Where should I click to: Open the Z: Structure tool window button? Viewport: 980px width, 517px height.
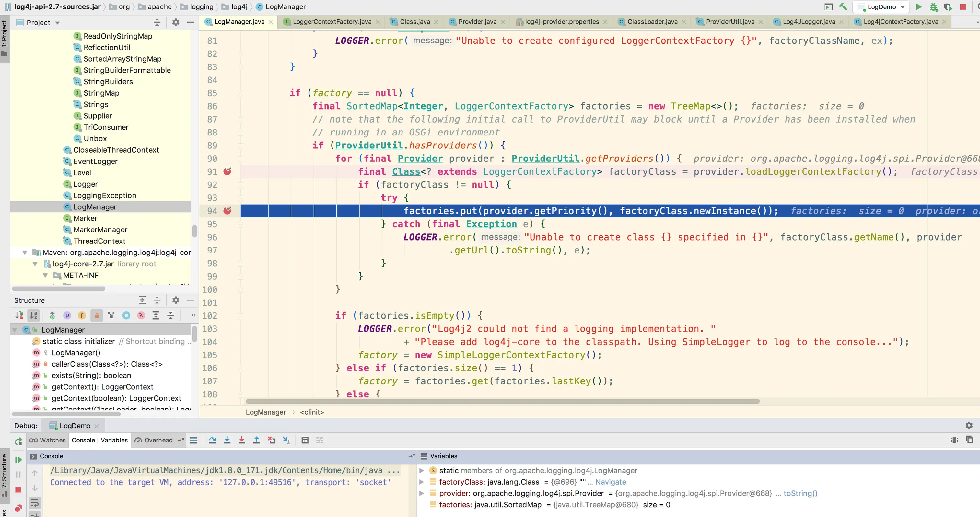coord(5,475)
